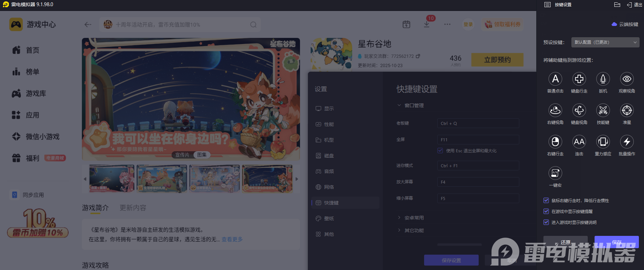644x270 pixels.
Task: Pick the 扳机 trigger key icon
Action: [x=603, y=79]
